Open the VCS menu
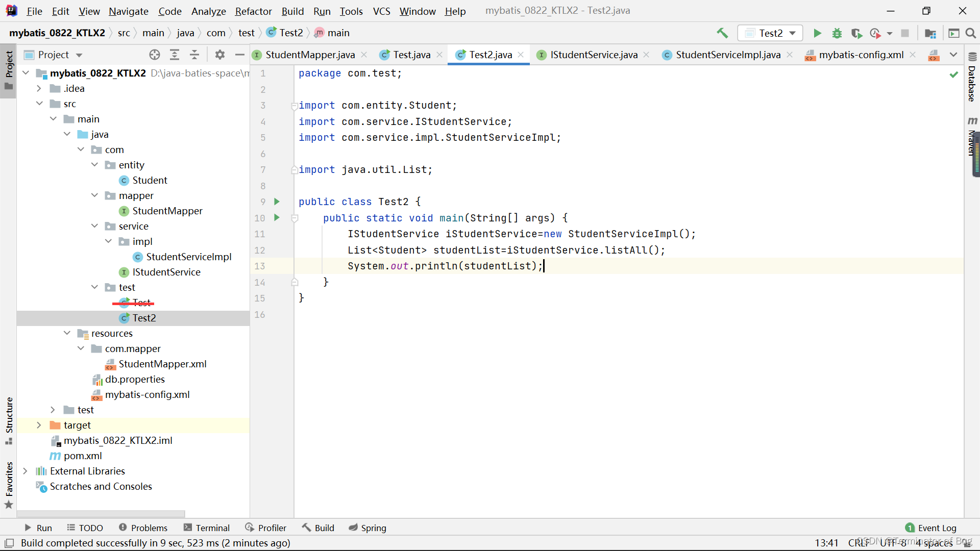The width and height of the screenshot is (980, 551). click(381, 11)
